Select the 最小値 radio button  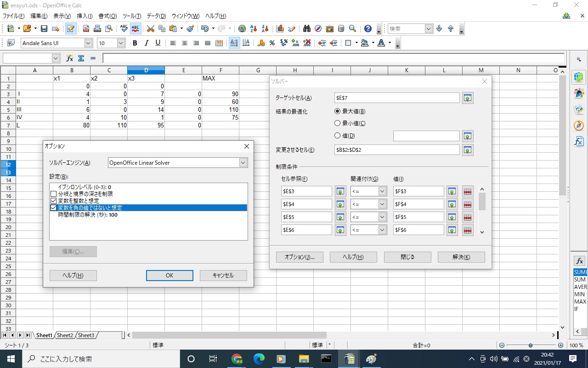338,123
